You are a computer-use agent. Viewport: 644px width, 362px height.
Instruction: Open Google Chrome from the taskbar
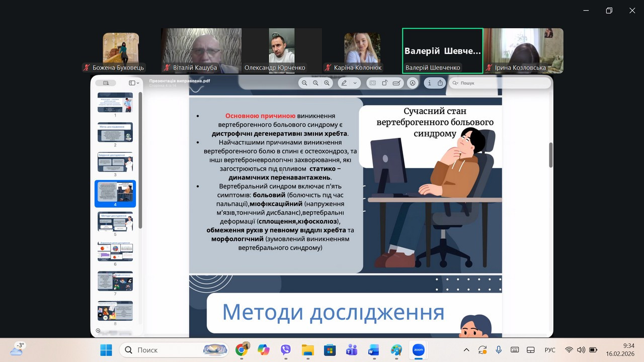pyautogui.click(x=242, y=350)
